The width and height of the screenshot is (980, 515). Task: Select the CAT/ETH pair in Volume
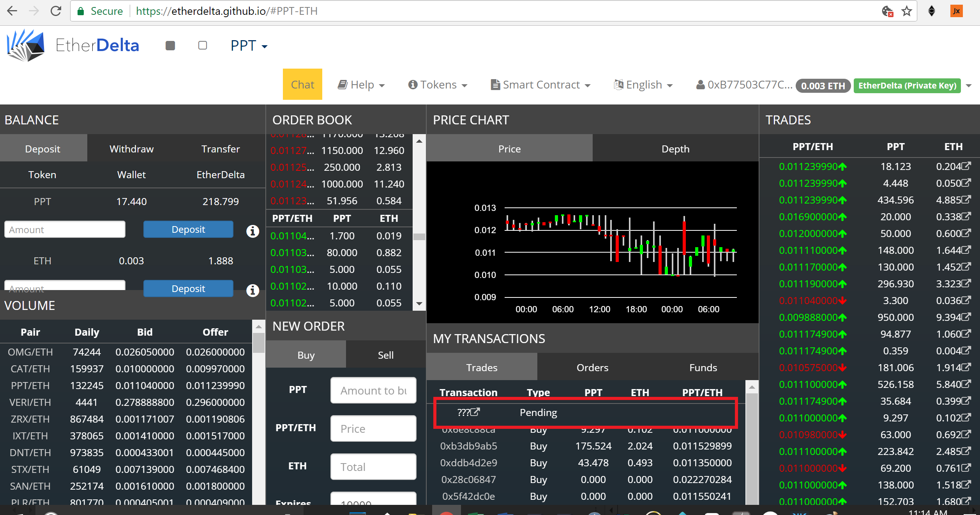30,369
